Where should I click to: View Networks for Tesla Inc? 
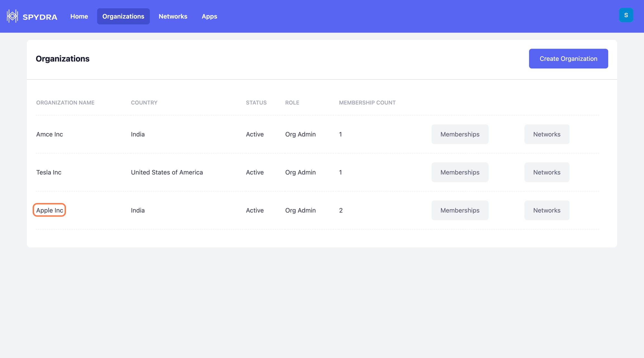[x=546, y=172]
